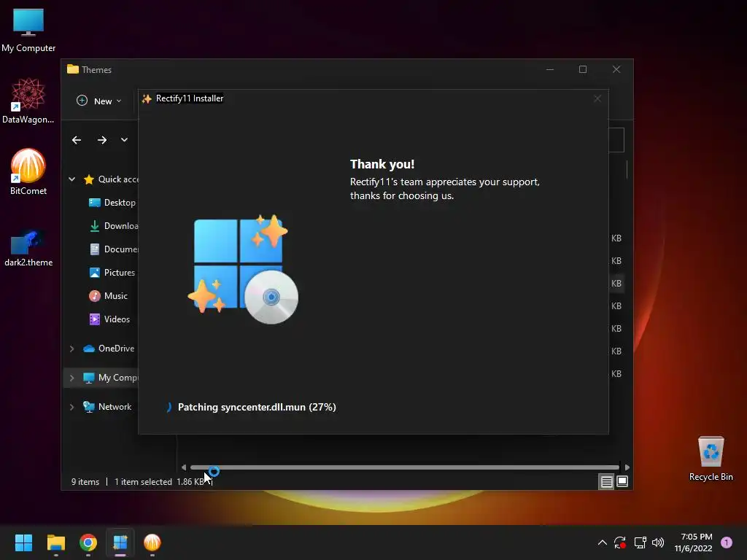Click the horizontal scrollbar right arrow
The image size is (747, 560).
point(627,467)
